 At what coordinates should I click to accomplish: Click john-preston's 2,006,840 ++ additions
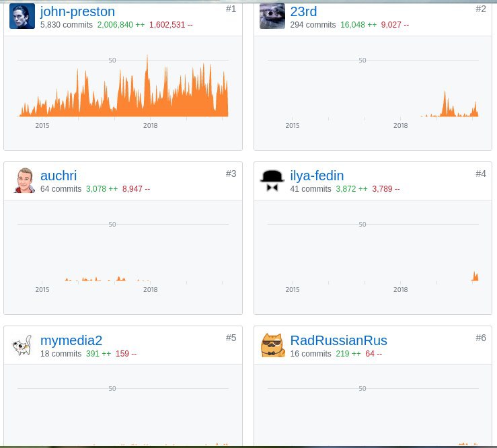pyautogui.click(x=121, y=25)
